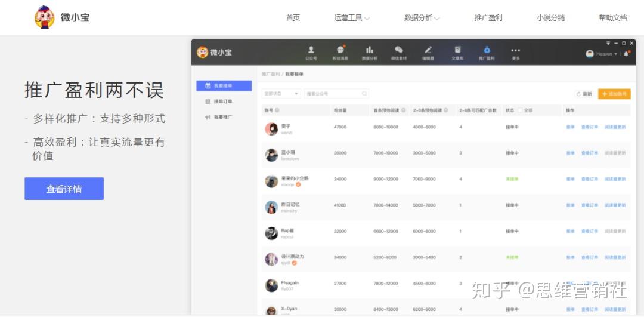Click 阅读量更新 in the 呆呆的小企鹅 row

615,179
